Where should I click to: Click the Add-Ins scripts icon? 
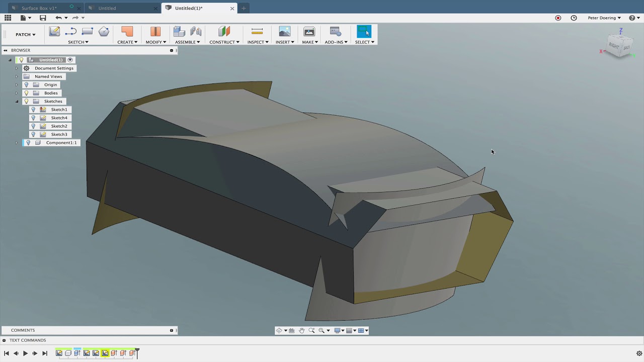coord(336,31)
